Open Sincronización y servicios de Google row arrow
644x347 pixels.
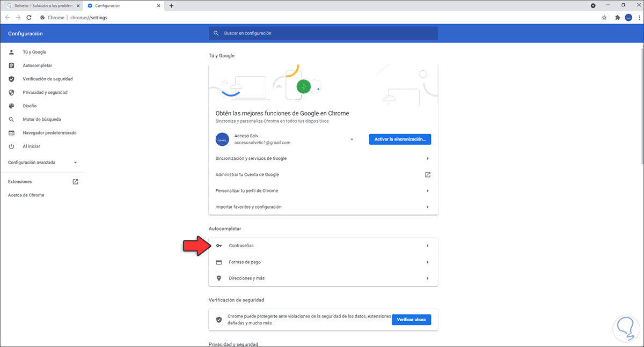(428, 159)
